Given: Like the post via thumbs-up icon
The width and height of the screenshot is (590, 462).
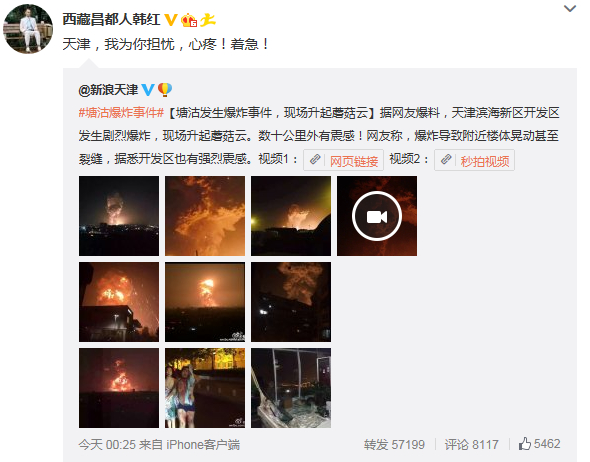Looking at the screenshot, I should click(525, 444).
